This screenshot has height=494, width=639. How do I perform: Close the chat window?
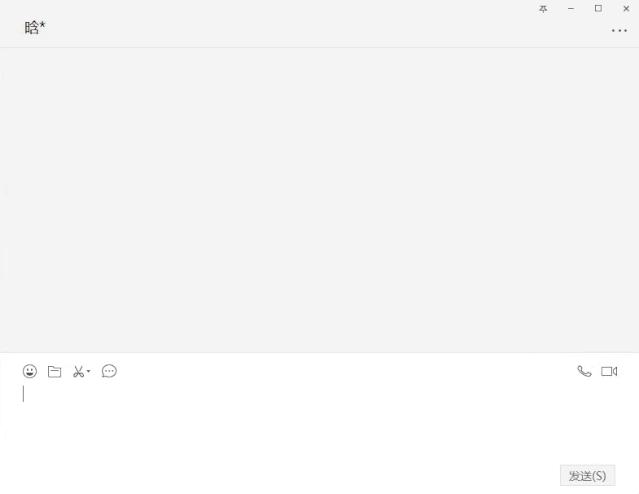point(626,9)
